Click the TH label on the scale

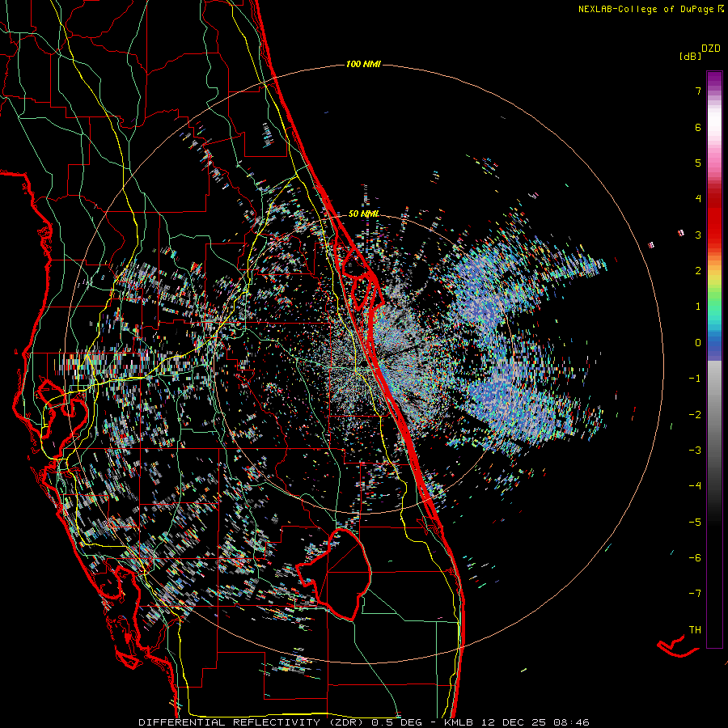click(695, 630)
